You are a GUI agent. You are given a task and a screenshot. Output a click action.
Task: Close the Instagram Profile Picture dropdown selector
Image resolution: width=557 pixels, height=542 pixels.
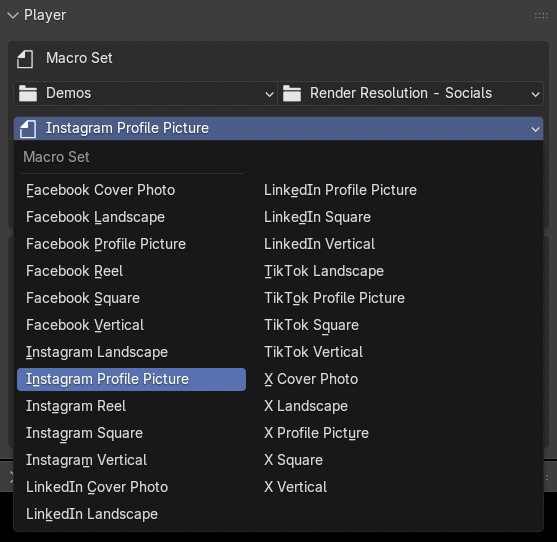278,128
